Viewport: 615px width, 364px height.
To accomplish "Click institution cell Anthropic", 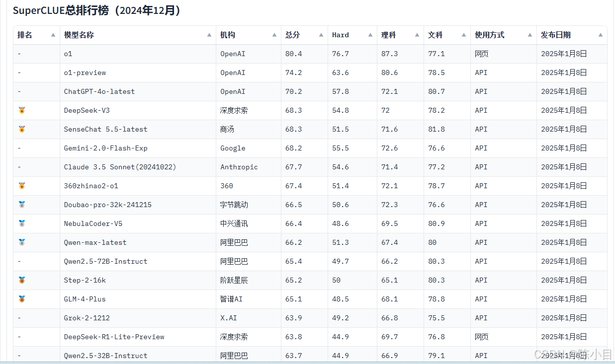I will (239, 167).
